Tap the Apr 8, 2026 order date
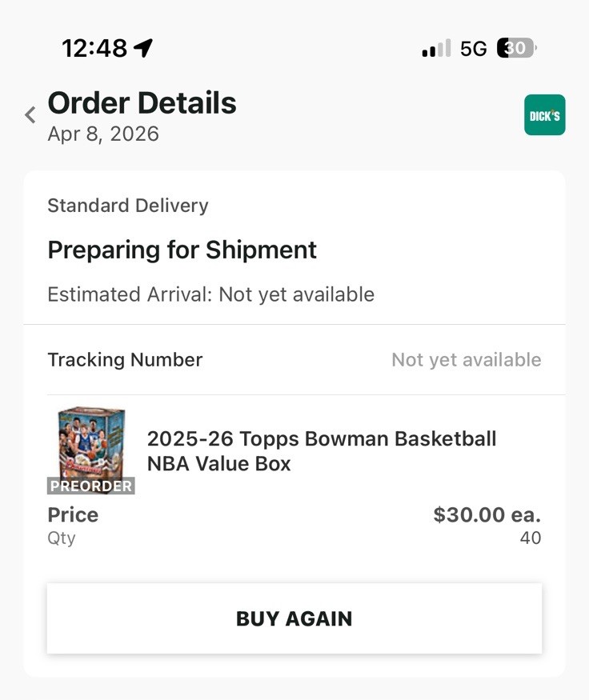This screenshot has height=700, width=589. click(103, 134)
